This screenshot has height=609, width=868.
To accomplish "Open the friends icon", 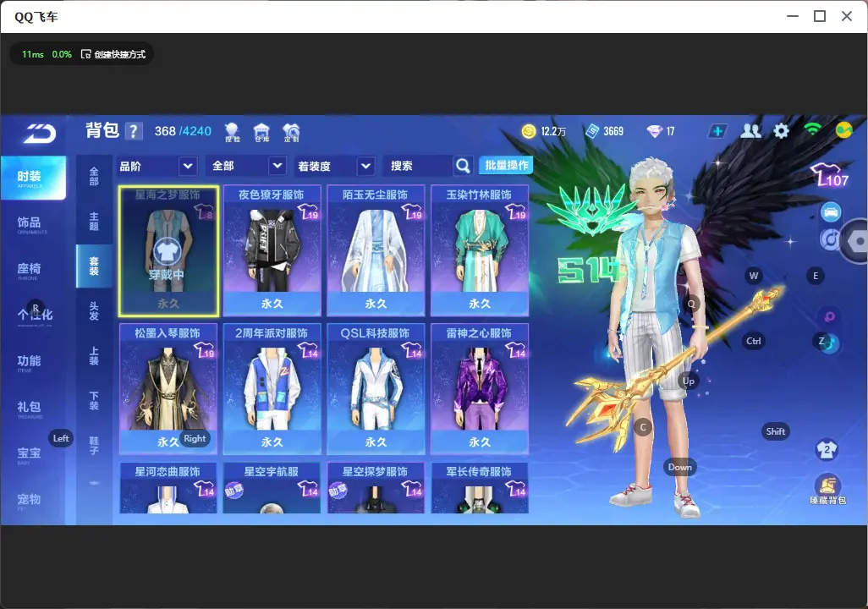I will click(x=750, y=130).
